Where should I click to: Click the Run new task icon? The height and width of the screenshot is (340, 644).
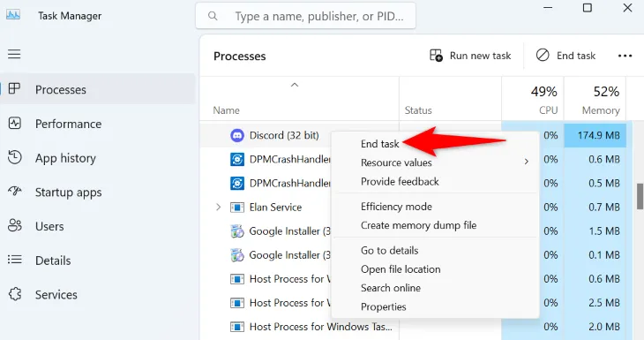pos(436,55)
